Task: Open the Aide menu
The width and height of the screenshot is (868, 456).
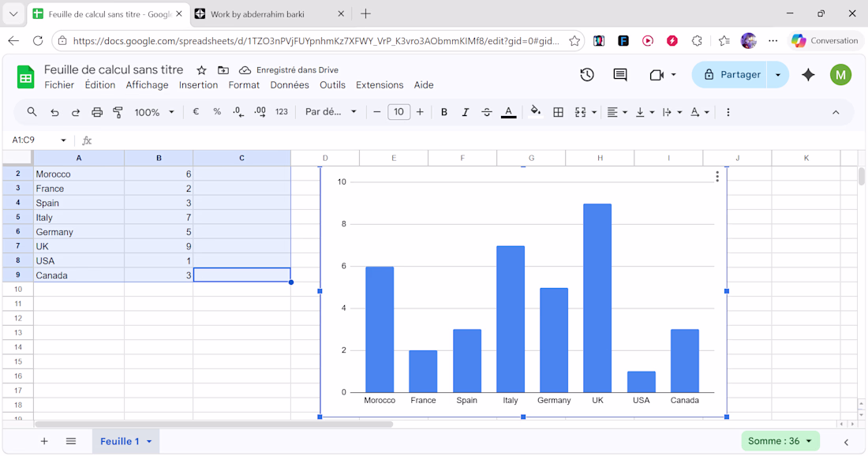Action: click(x=424, y=84)
